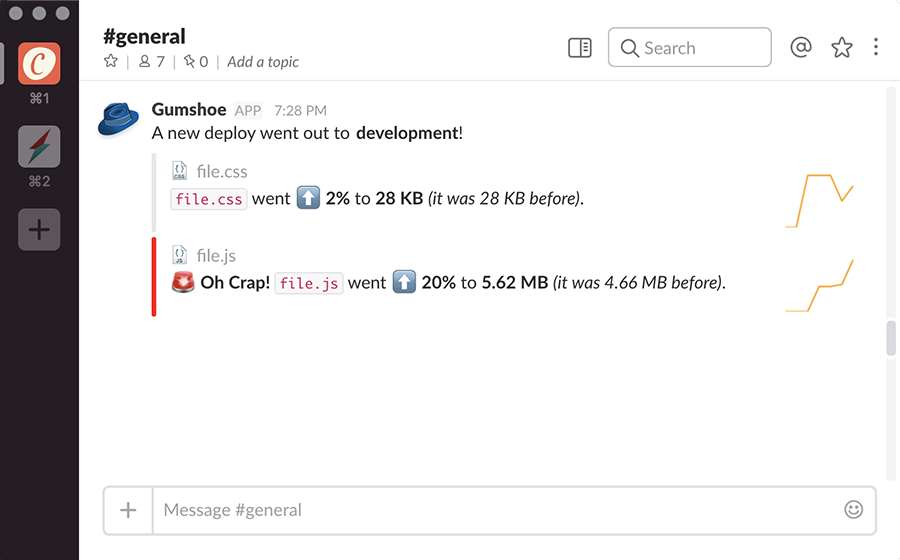Toggle the channel details sidebar pane

580,48
